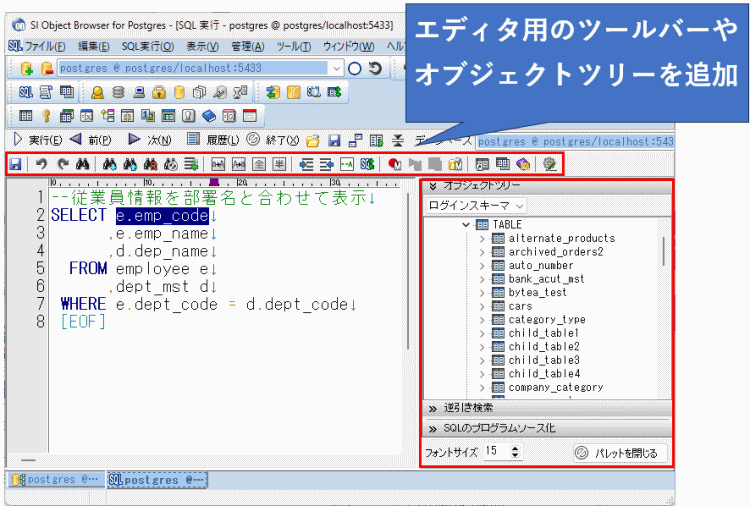Click the refresh arrow beside the connection box

tap(375, 69)
